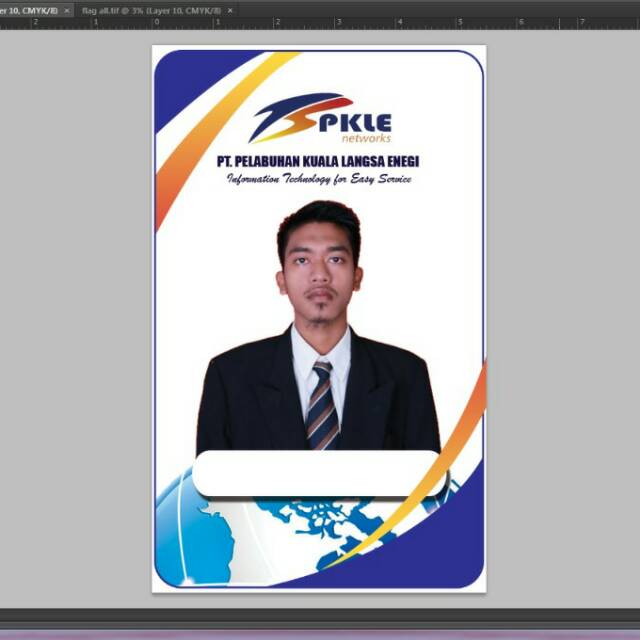
Task: Click the Information Technology for Easy Service tagline
Action: [x=319, y=180]
